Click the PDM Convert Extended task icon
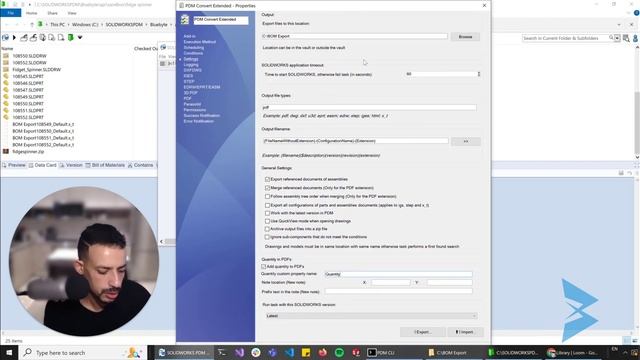Image resolution: width=640 pixels, height=360 pixels. pos(185,19)
